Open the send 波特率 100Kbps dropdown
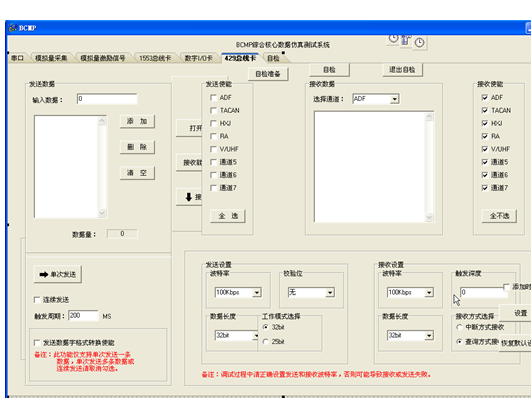The image size is (531, 407). 257,292
